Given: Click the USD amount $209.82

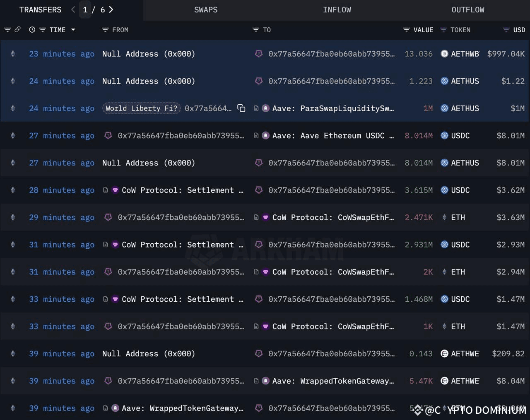Looking at the screenshot, I should click(x=508, y=354).
